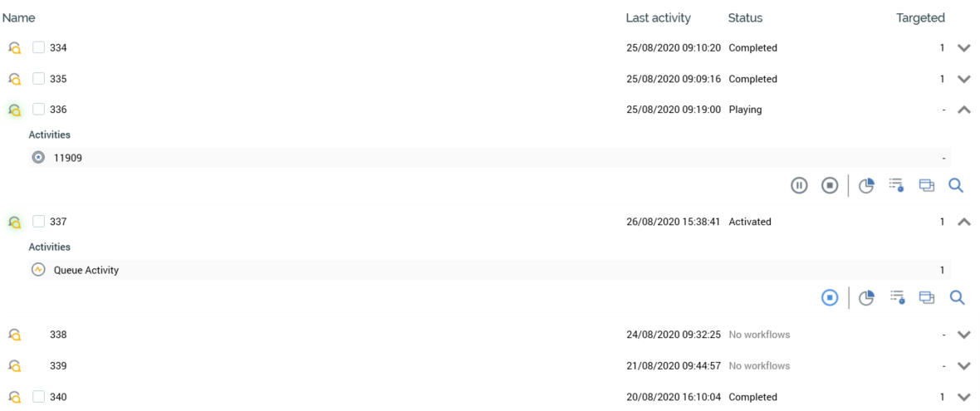Click the magnifier icon for workflow 336
This screenshot has width=980, height=411.
coord(956,186)
